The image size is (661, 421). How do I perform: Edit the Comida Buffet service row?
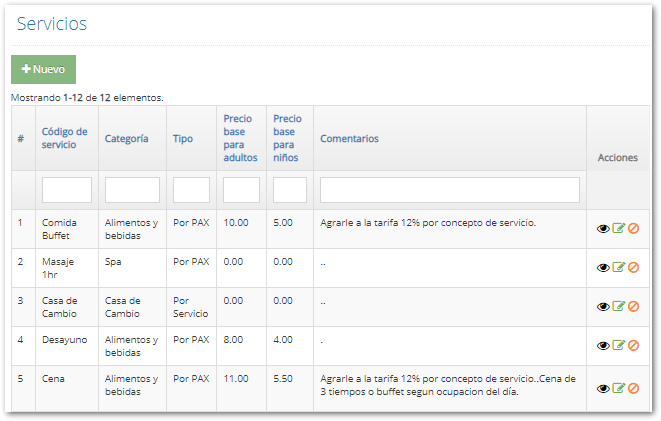coord(618,229)
